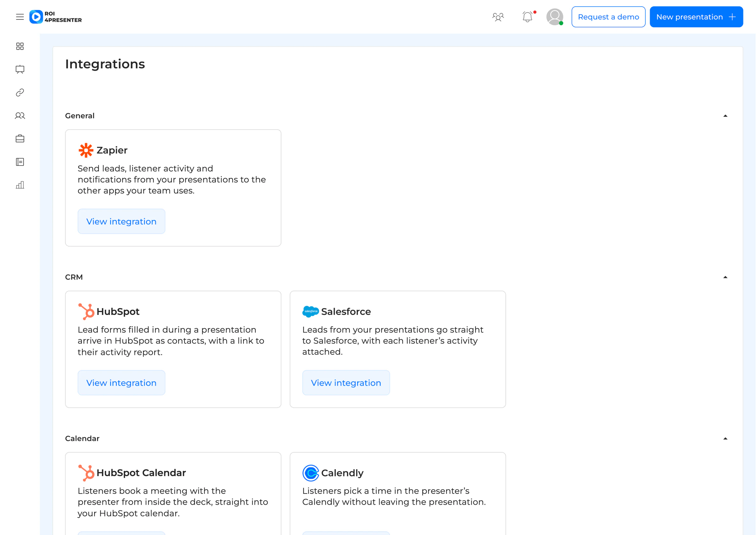The image size is (756, 535).
Task: View integration for Zapier
Action: [x=121, y=222]
